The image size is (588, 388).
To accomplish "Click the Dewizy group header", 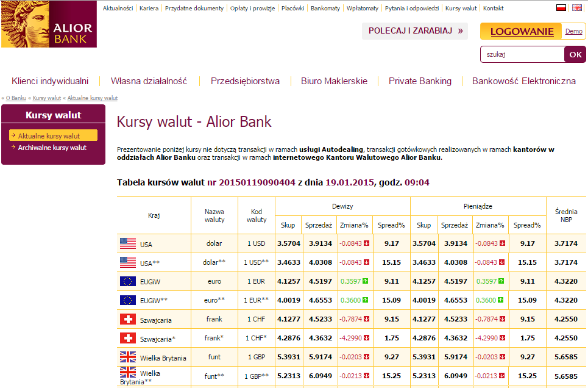I will tap(342, 206).
